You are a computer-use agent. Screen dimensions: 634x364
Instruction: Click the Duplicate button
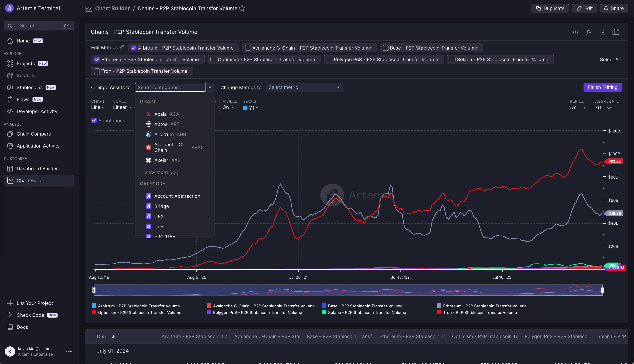pos(550,8)
